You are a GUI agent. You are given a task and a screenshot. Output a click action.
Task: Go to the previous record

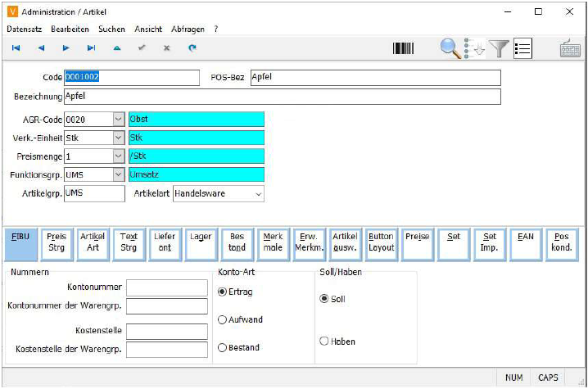tap(41, 48)
